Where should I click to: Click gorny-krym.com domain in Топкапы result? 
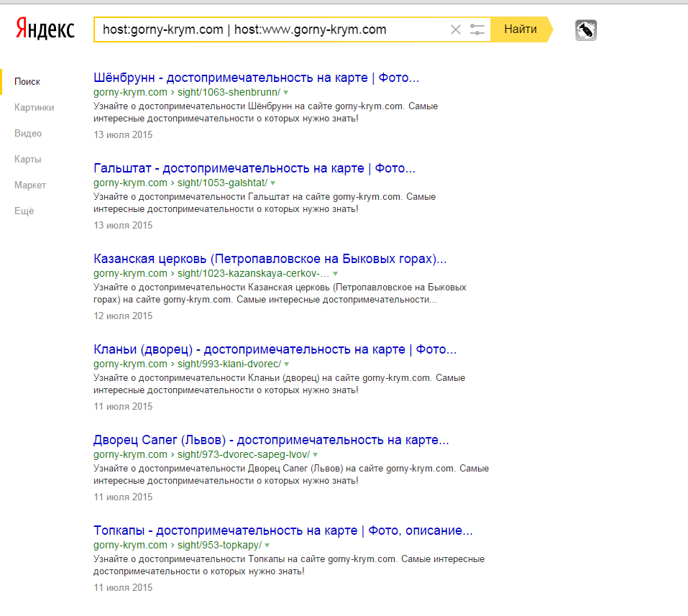pos(130,545)
